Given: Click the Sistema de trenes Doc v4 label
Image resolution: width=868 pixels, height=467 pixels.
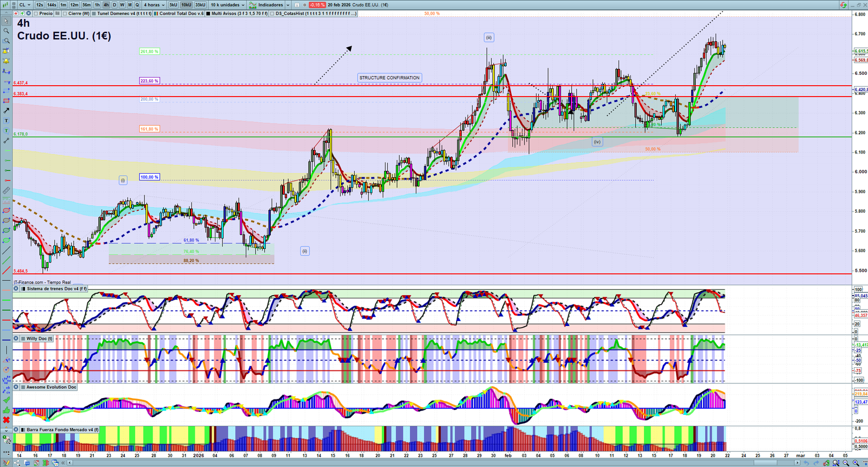Looking at the screenshot, I should [56, 289].
